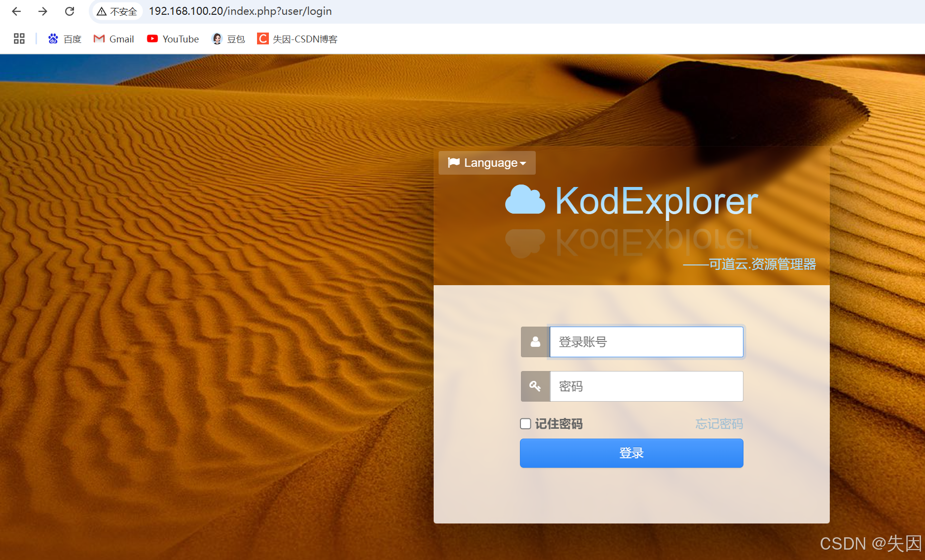The image size is (925, 560).
Task: Focus the 密码 password field
Action: 646,386
